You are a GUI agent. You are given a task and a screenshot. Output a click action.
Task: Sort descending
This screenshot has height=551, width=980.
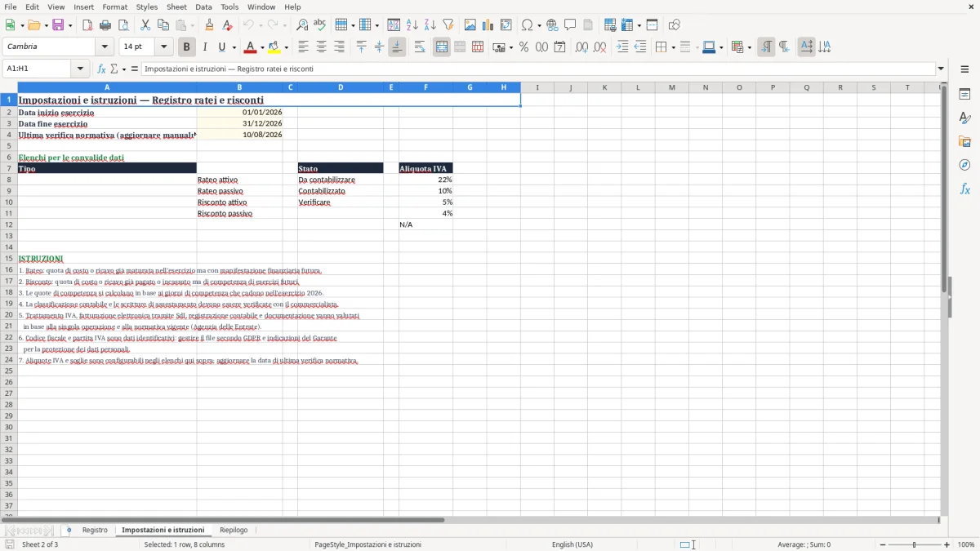430,25
